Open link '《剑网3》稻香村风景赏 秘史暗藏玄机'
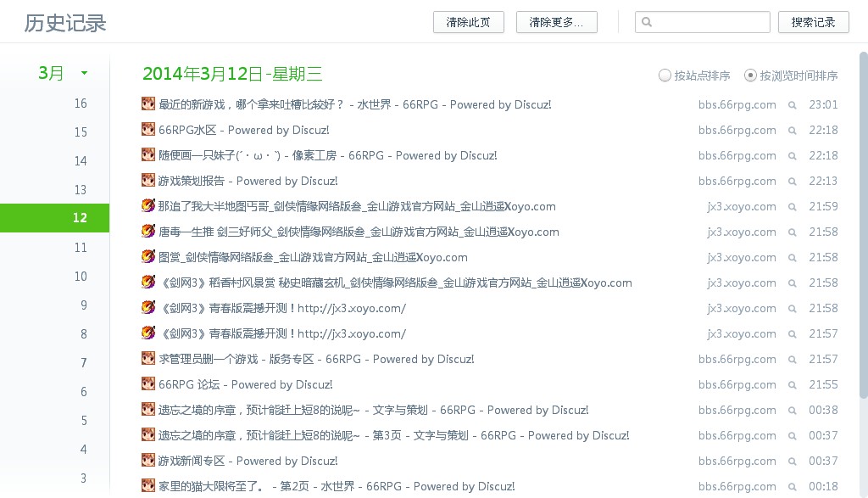The width and height of the screenshot is (868, 498). click(x=395, y=283)
